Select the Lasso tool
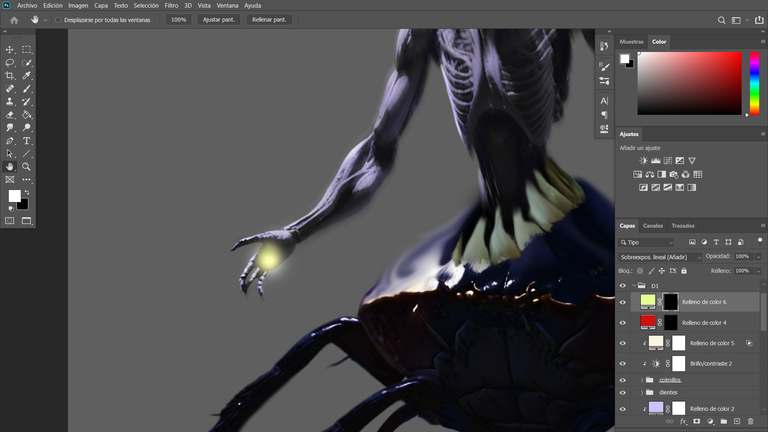The width and height of the screenshot is (768, 432). 9,63
